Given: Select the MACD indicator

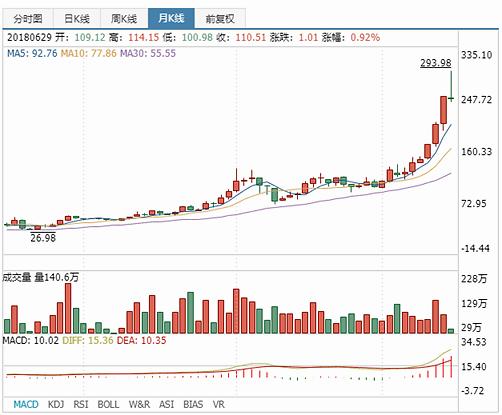Looking at the screenshot, I should [x=26, y=404].
